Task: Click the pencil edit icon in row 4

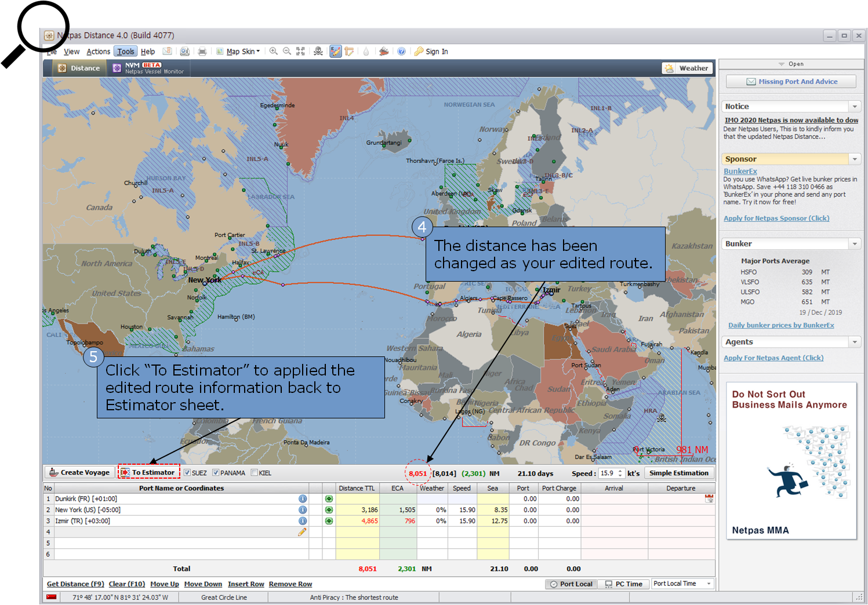Action: [x=302, y=532]
